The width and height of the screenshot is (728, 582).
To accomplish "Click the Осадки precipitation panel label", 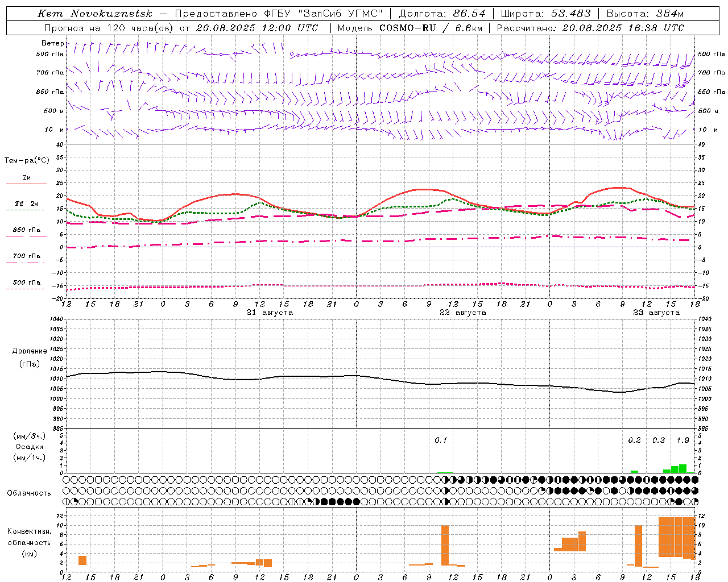I will click(30, 447).
